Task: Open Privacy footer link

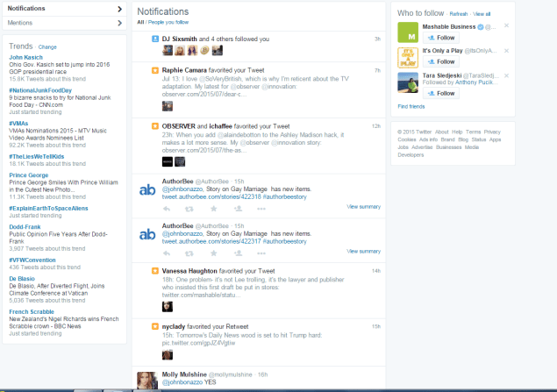Action: pyautogui.click(x=492, y=132)
